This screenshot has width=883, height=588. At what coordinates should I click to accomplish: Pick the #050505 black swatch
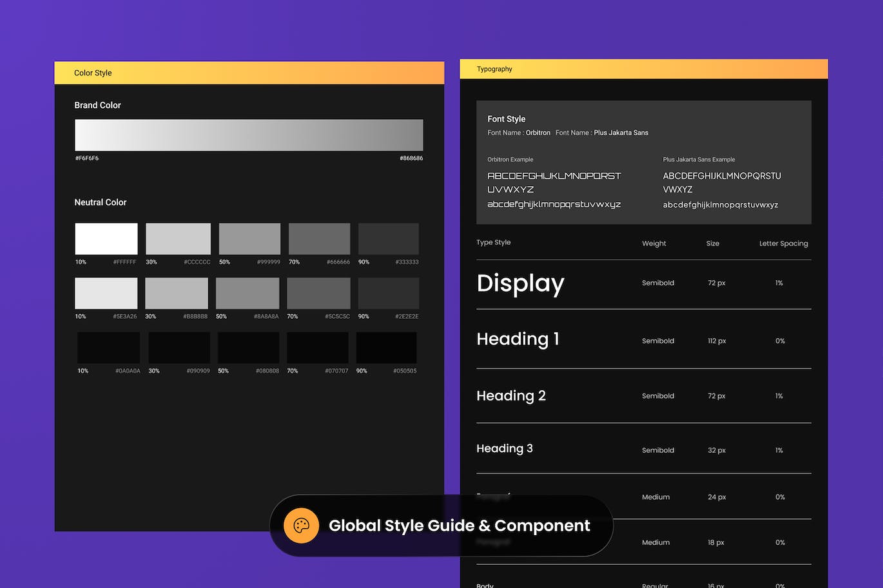point(386,348)
